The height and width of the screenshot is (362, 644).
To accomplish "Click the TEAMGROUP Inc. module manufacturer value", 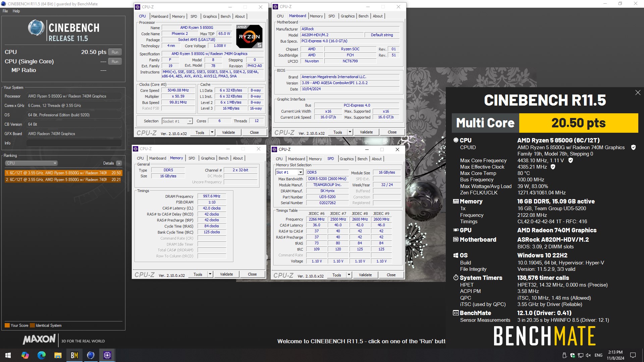I will click(x=327, y=185).
